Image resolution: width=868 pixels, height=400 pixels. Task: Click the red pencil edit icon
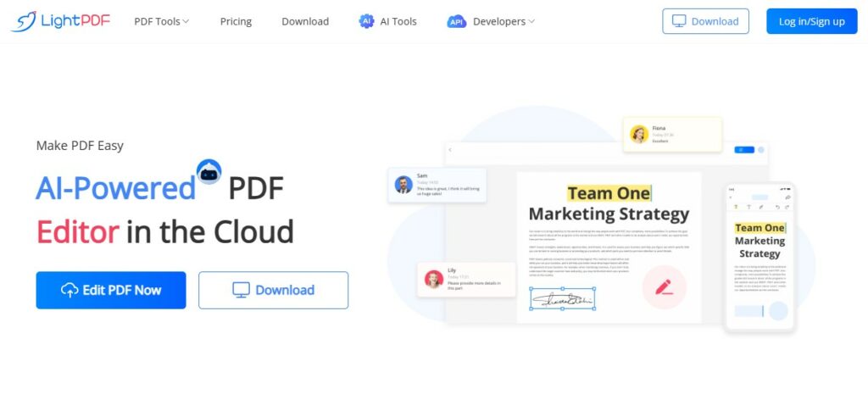click(x=664, y=286)
